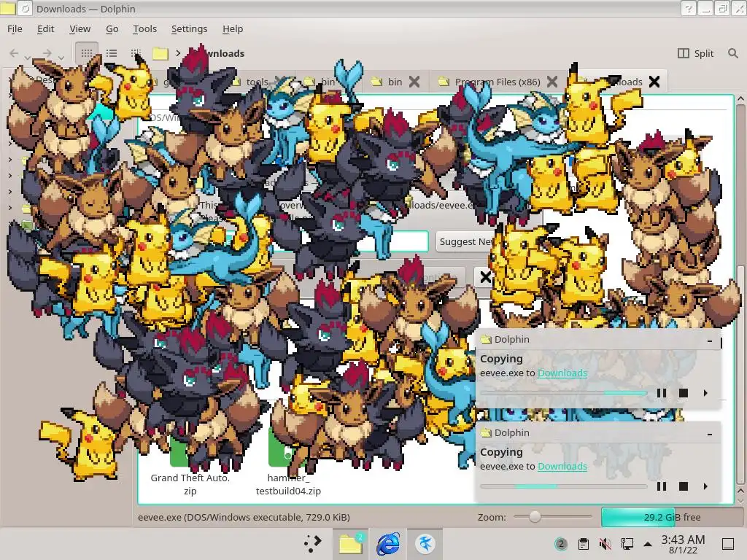Open the Internet Explorer taskbar icon
This screenshot has height=560, width=747.
coord(388,544)
